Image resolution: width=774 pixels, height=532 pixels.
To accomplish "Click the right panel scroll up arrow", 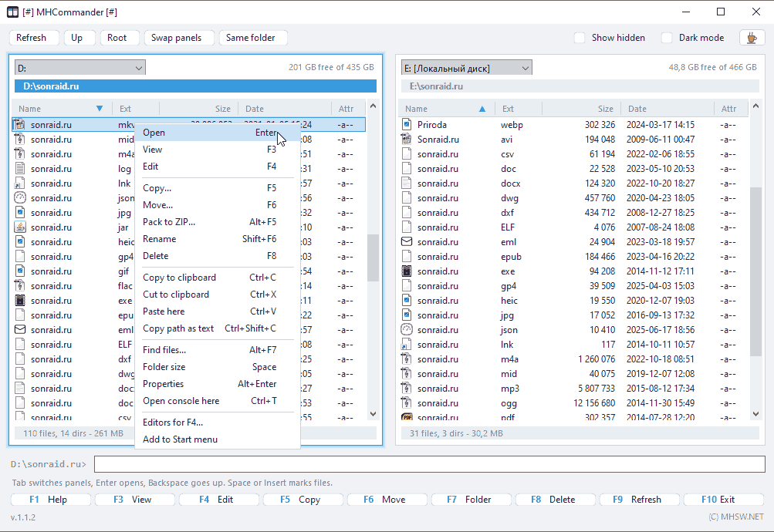I will tap(755, 106).
